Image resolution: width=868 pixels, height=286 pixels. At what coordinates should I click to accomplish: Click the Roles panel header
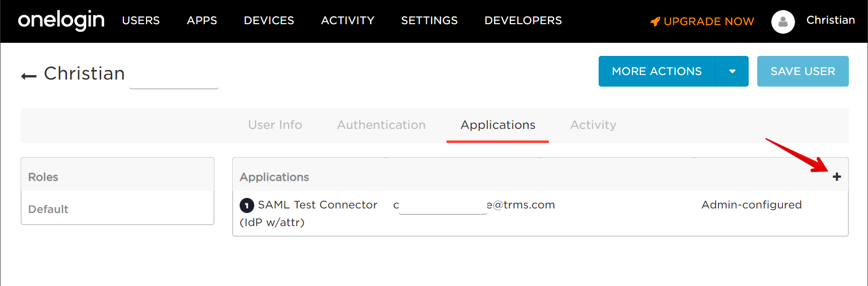coord(117,175)
